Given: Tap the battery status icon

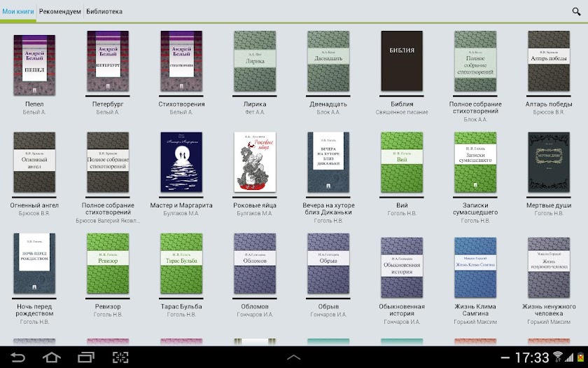Looking at the screenshot, I should pyautogui.click(x=580, y=357).
